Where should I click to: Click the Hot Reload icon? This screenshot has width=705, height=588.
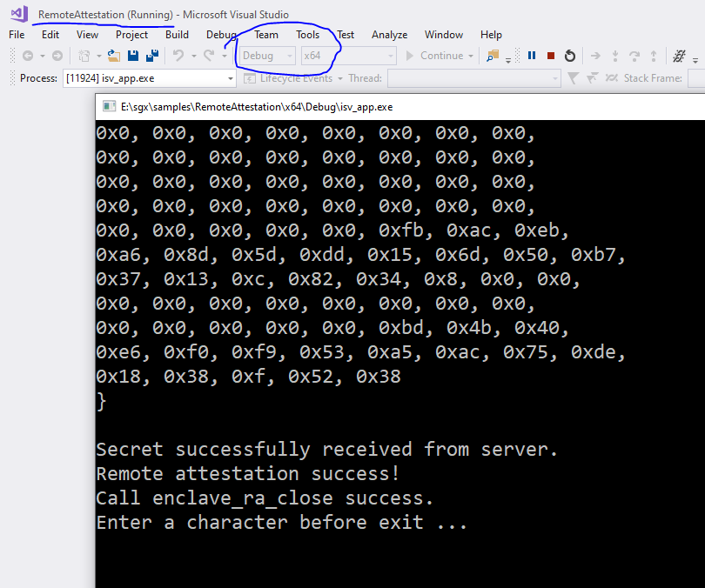pyautogui.click(x=679, y=55)
